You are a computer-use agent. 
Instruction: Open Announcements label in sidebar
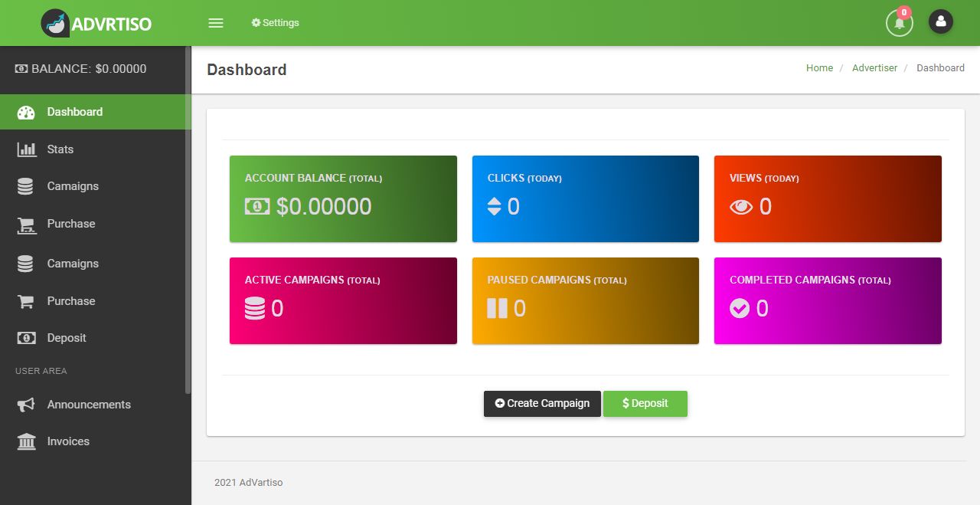click(89, 405)
